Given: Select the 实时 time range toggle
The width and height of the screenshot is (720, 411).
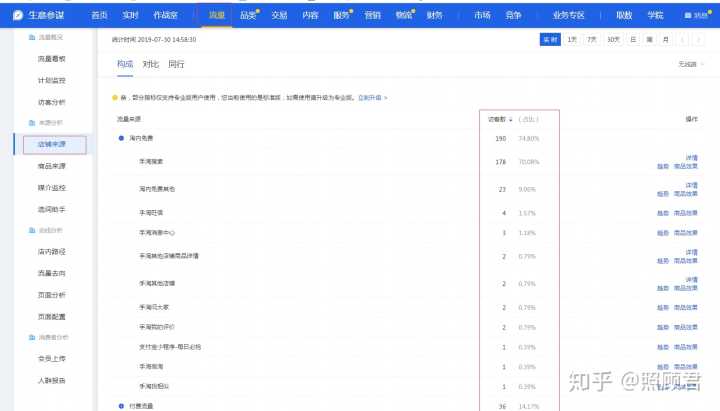Looking at the screenshot, I should coord(550,39).
